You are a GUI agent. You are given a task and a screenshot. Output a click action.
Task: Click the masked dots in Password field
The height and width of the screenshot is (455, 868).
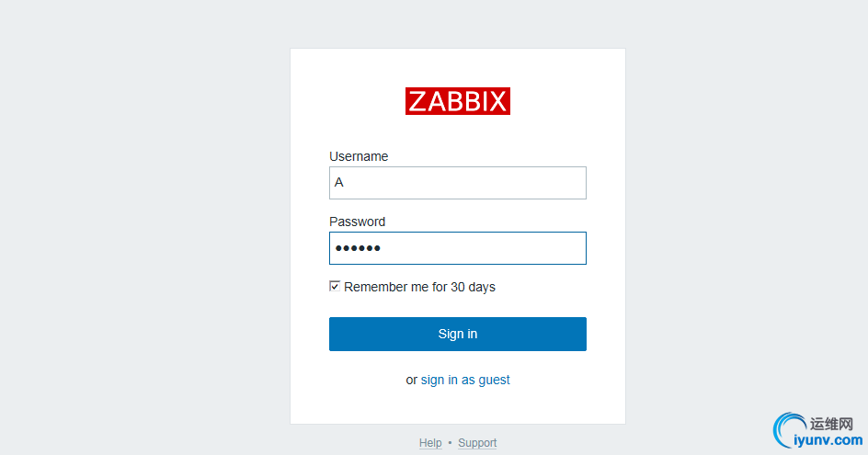pos(358,248)
